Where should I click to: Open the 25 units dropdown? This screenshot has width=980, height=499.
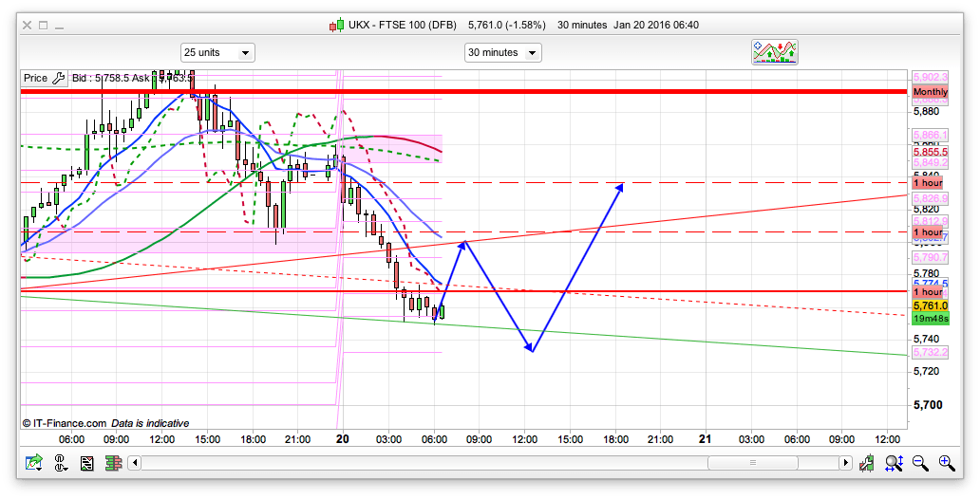point(217,52)
